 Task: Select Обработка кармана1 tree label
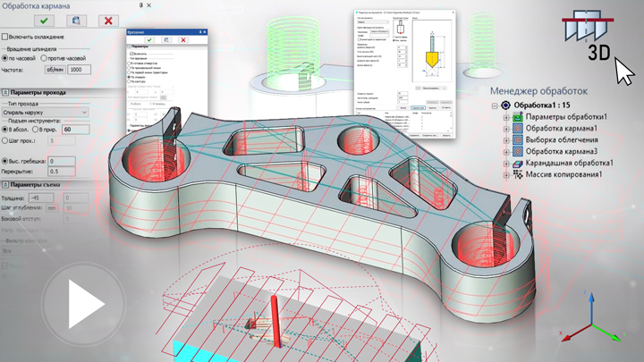tap(562, 129)
